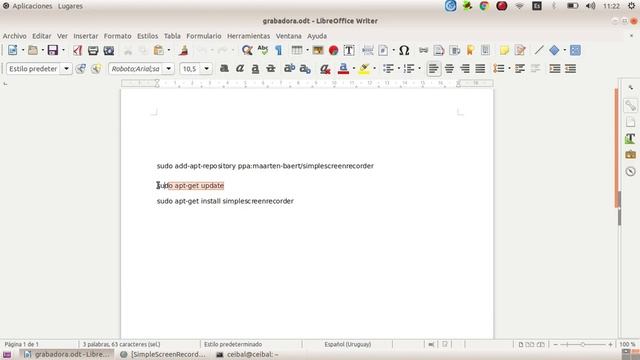Run the Spelling check icon
This screenshot has height=360, width=640.
click(262, 50)
